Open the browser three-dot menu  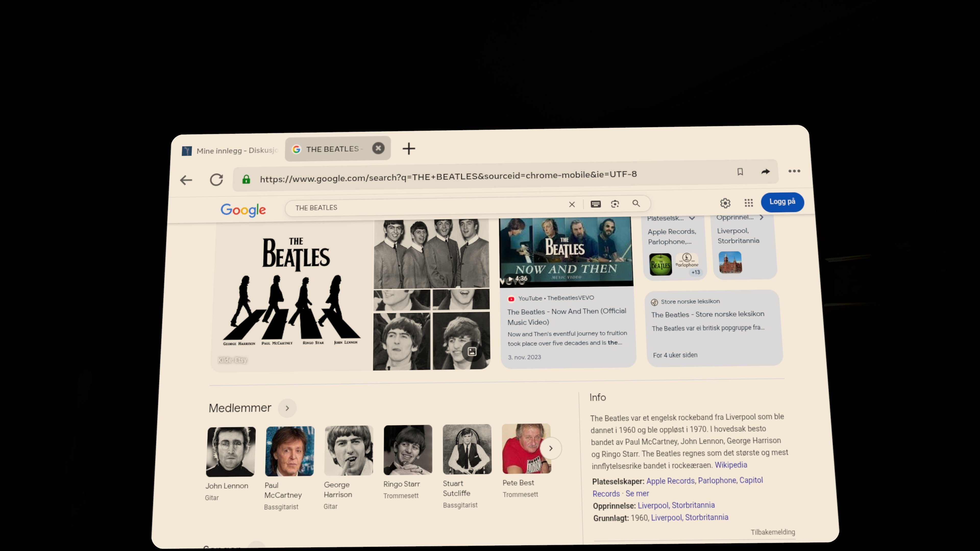[x=794, y=171]
